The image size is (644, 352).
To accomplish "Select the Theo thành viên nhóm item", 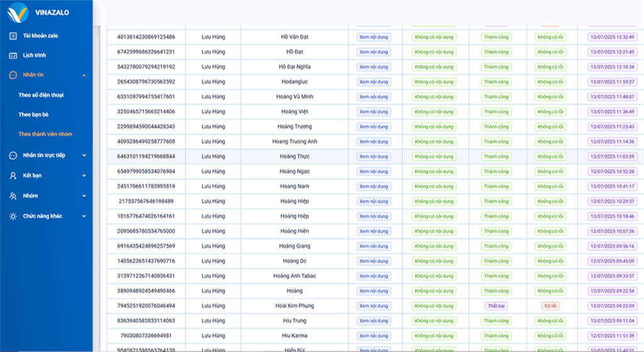I will pyautogui.click(x=45, y=135).
